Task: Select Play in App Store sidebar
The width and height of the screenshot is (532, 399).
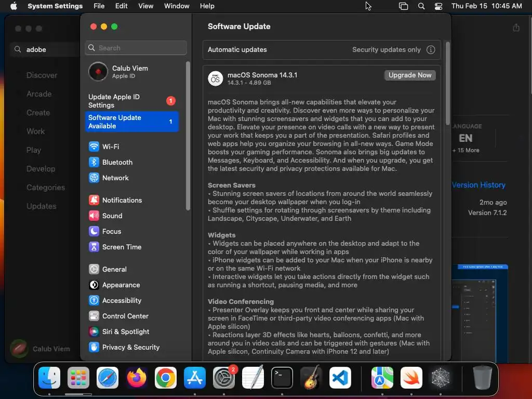Action: 34,150
